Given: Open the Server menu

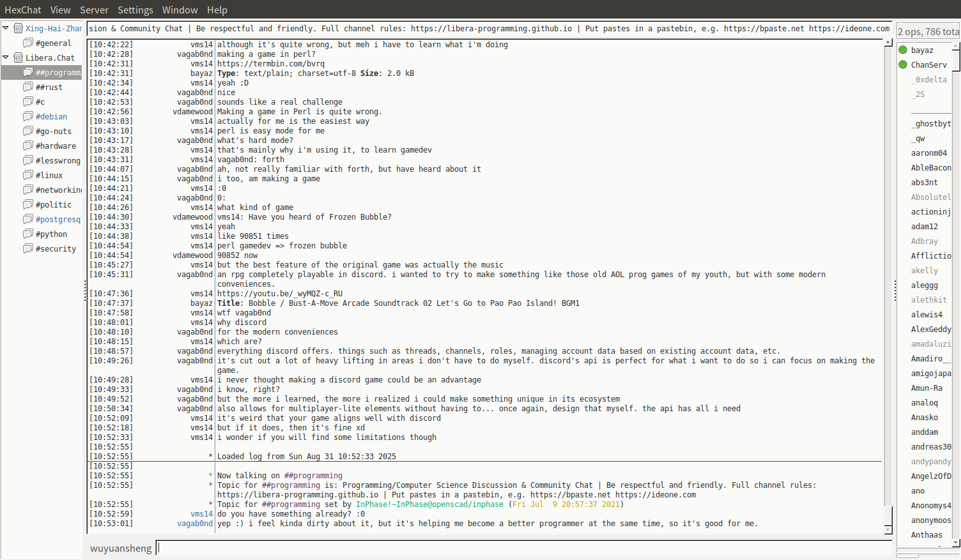Looking at the screenshot, I should point(94,10).
